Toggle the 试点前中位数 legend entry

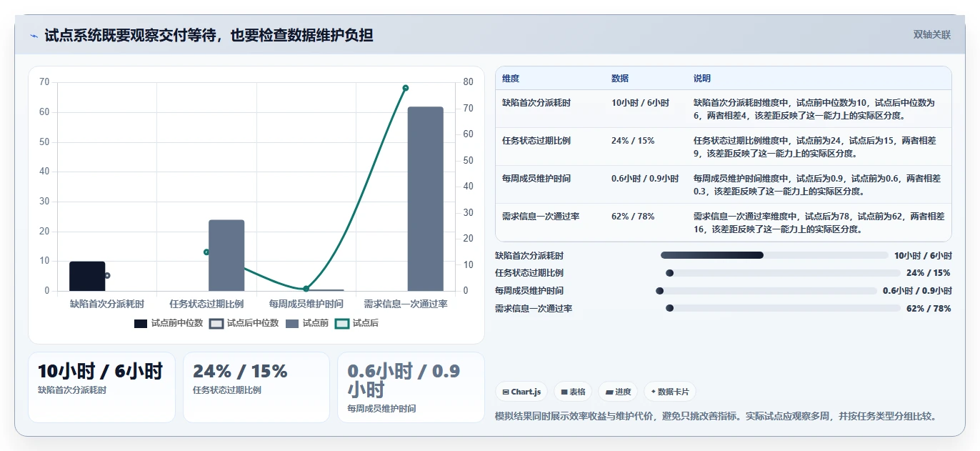coord(169,323)
